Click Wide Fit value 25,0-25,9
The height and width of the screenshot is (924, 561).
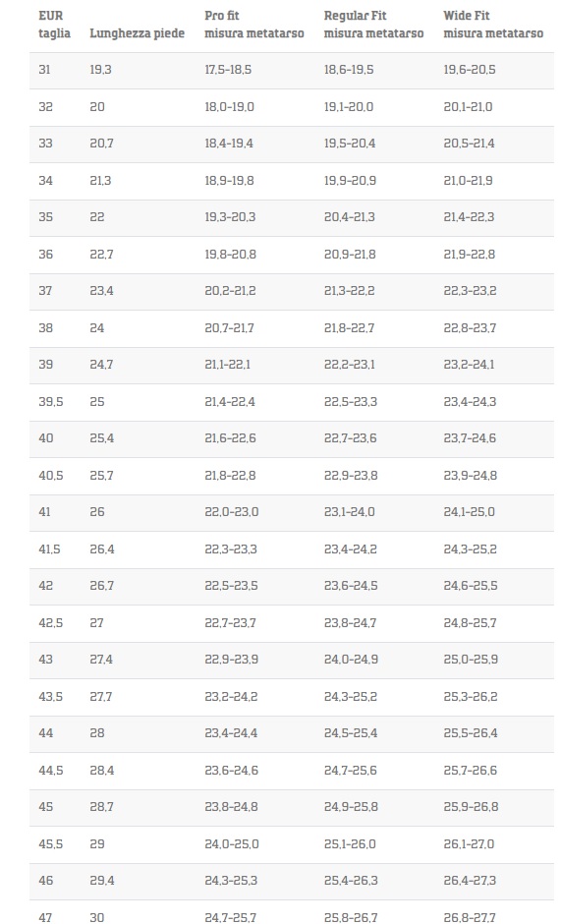[x=471, y=660]
